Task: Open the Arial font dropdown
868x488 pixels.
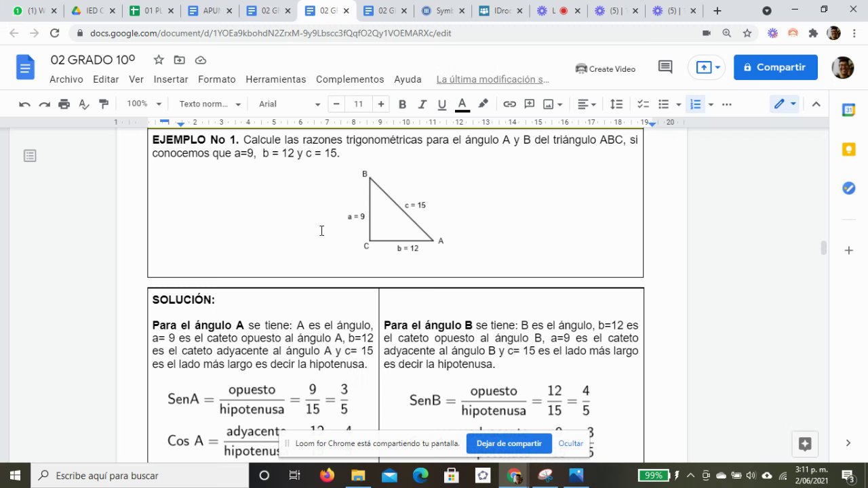Action: (x=290, y=104)
